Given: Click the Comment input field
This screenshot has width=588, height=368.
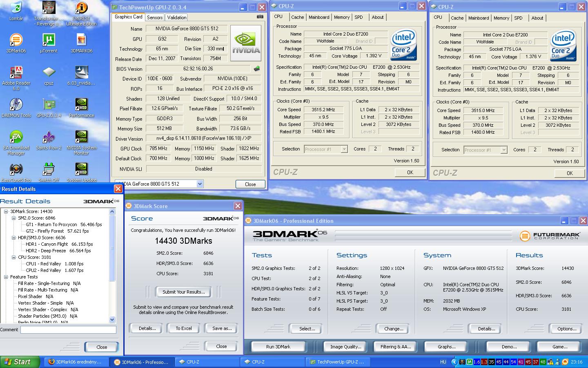Looking at the screenshot, I should [68, 330].
